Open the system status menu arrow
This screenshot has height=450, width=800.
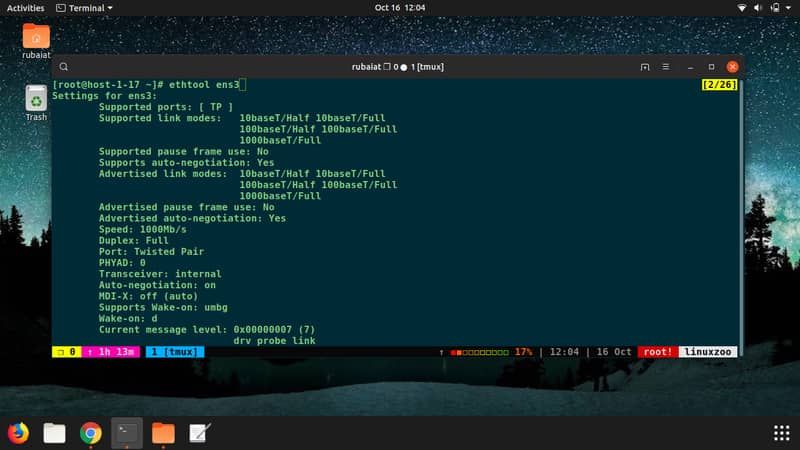click(x=787, y=7)
